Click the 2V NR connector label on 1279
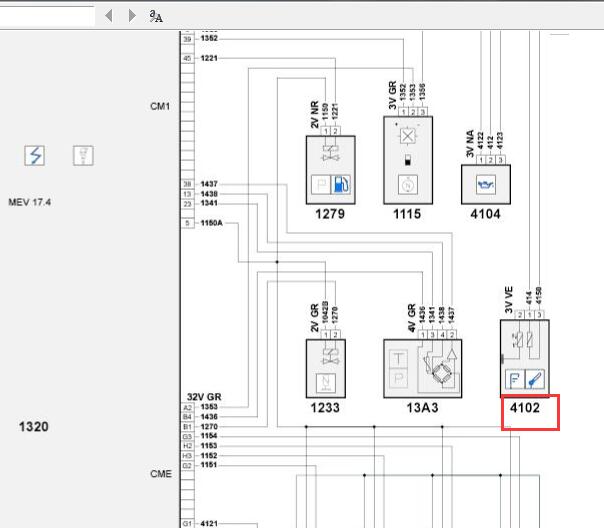The width and height of the screenshot is (604, 528). pyautogui.click(x=314, y=114)
